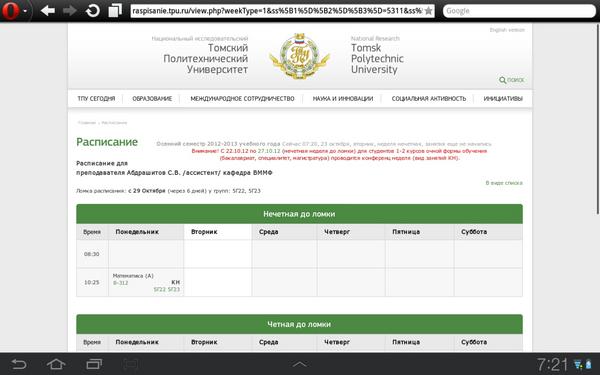Open the English version link
The height and width of the screenshot is (375, 600).
pos(507,30)
